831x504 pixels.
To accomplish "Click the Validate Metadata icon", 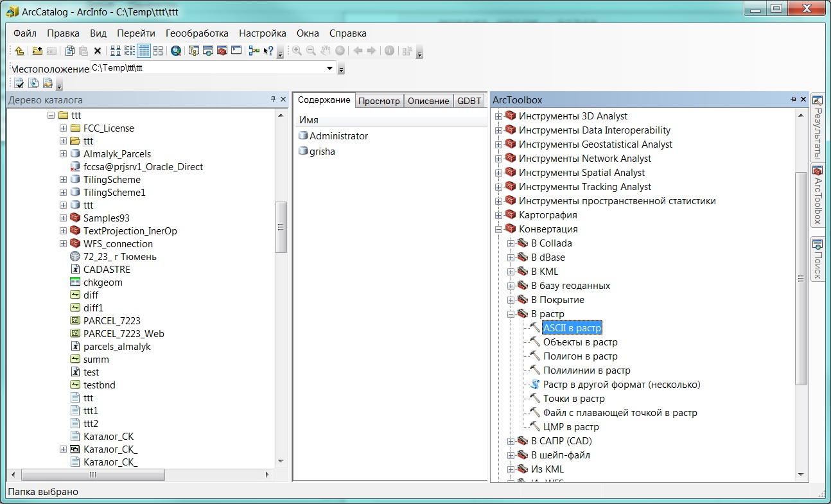I will (19, 83).
